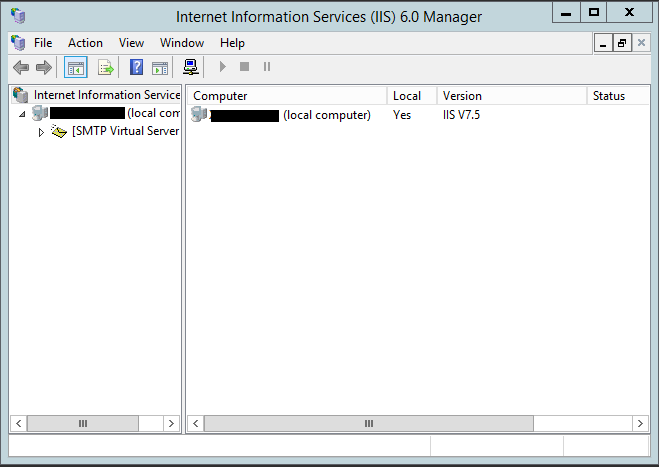Open the Window menu
This screenshot has height=467, width=659.
pyautogui.click(x=181, y=43)
